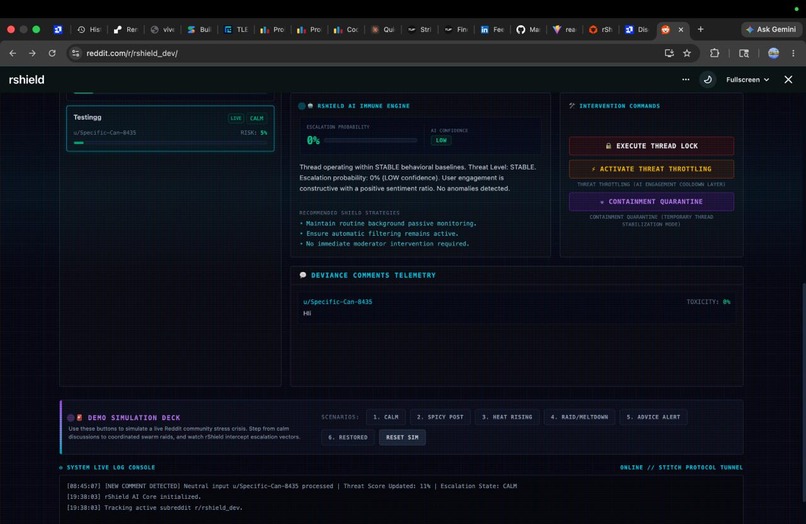Click the escalation probability bar
This screenshot has height=524, width=806.
click(370, 140)
